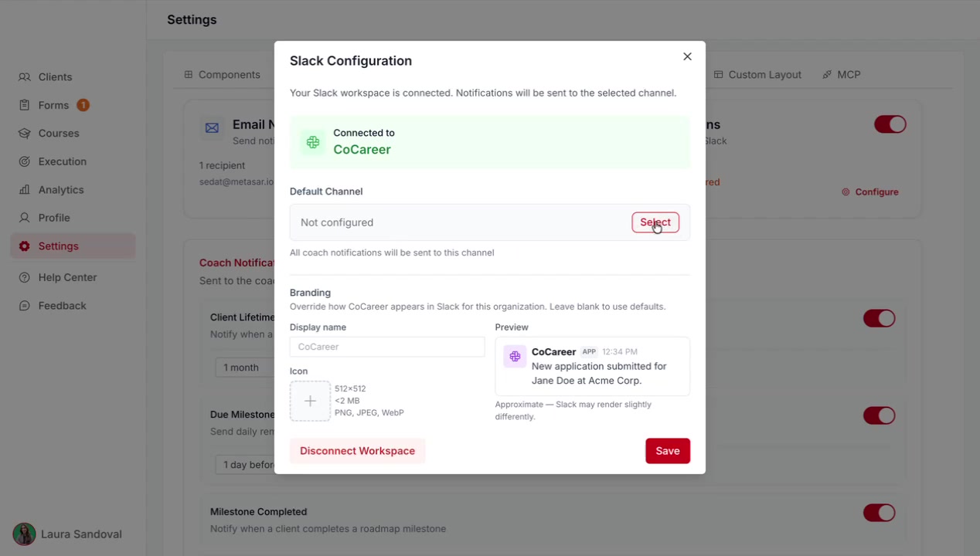Click the PNG, JPEG, WebP format text
Viewport: 980px width, 556px height.
tap(369, 413)
